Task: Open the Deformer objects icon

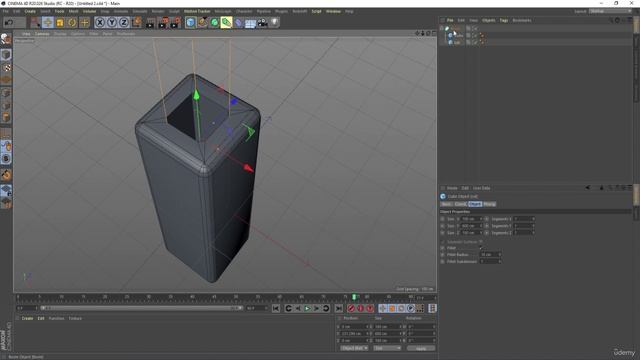Action: pos(238,22)
